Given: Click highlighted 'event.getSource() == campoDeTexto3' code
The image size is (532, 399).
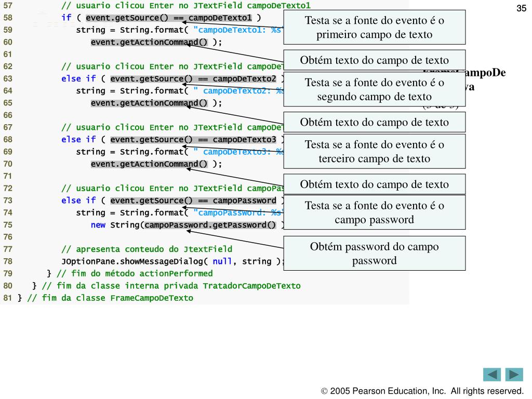Looking at the screenshot, I should coord(193,140).
